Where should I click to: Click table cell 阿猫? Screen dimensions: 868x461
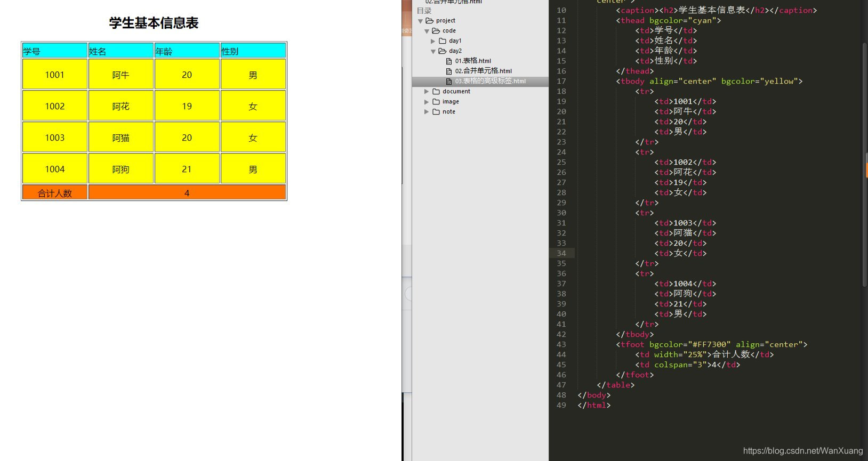pos(121,137)
